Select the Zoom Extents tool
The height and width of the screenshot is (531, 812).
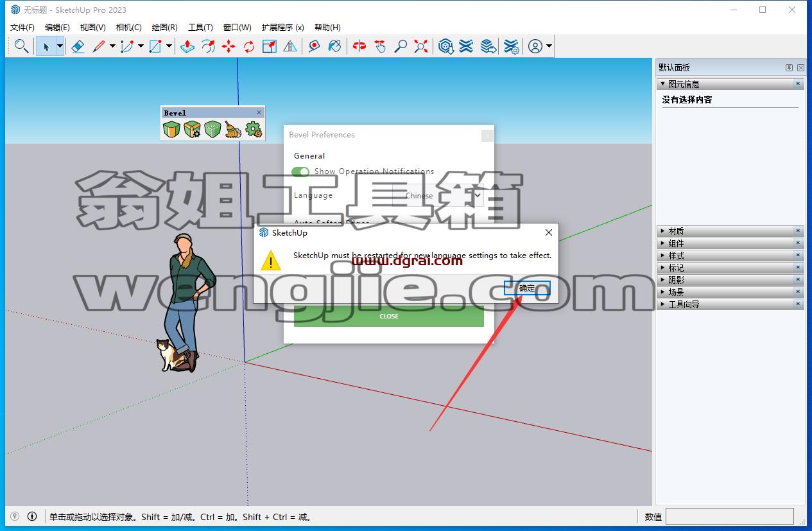point(421,46)
